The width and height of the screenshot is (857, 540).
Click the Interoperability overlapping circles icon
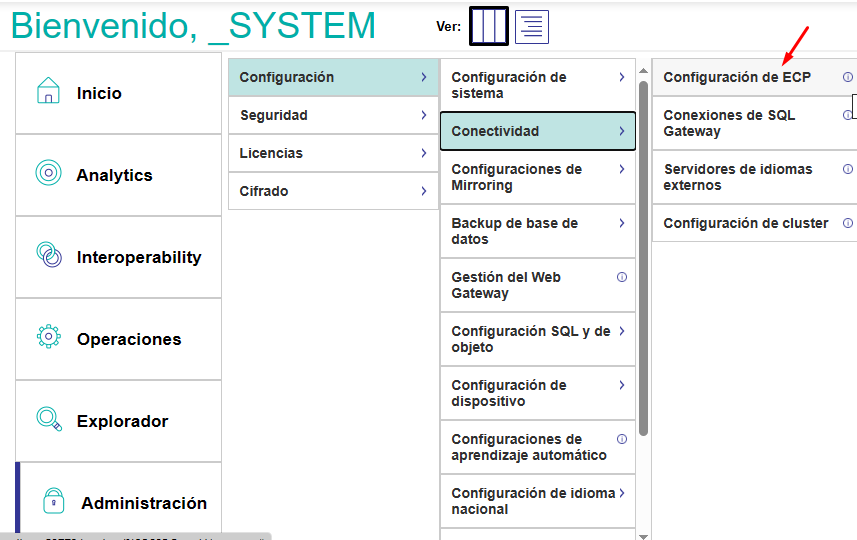tap(48, 256)
